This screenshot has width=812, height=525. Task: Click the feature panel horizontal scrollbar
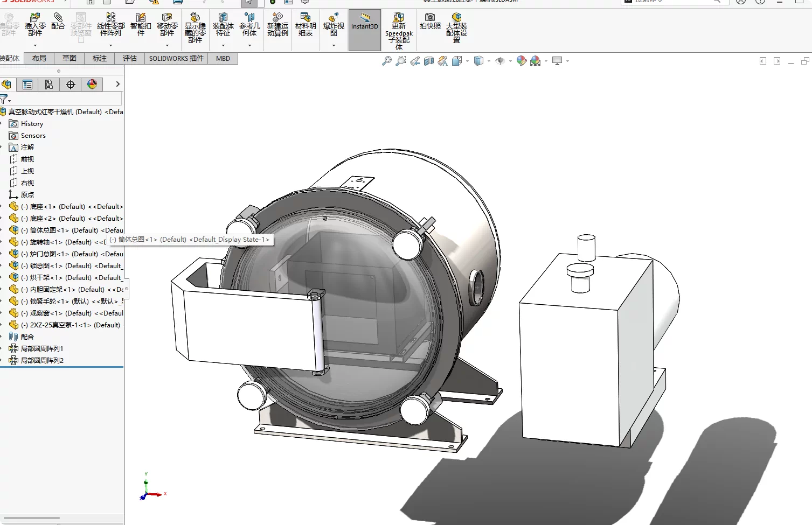pyautogui.click(x=32, y=519)
